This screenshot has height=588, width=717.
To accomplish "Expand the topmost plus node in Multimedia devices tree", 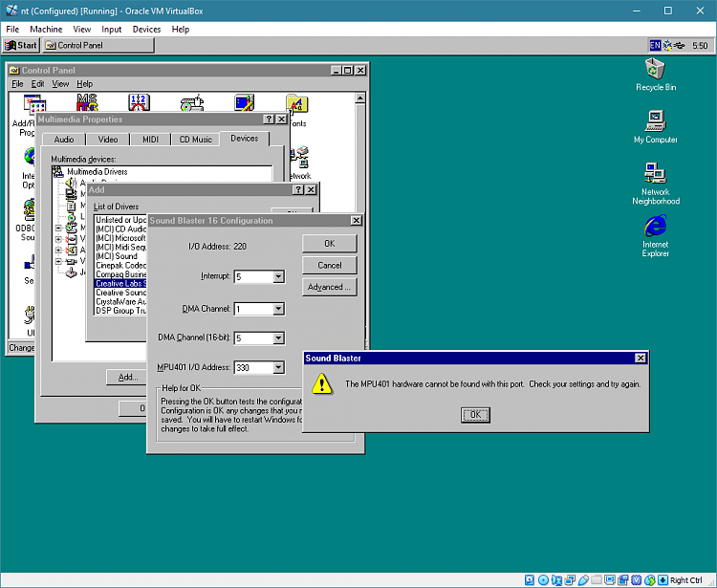I will pyautogui.click(x=58, y=228).
